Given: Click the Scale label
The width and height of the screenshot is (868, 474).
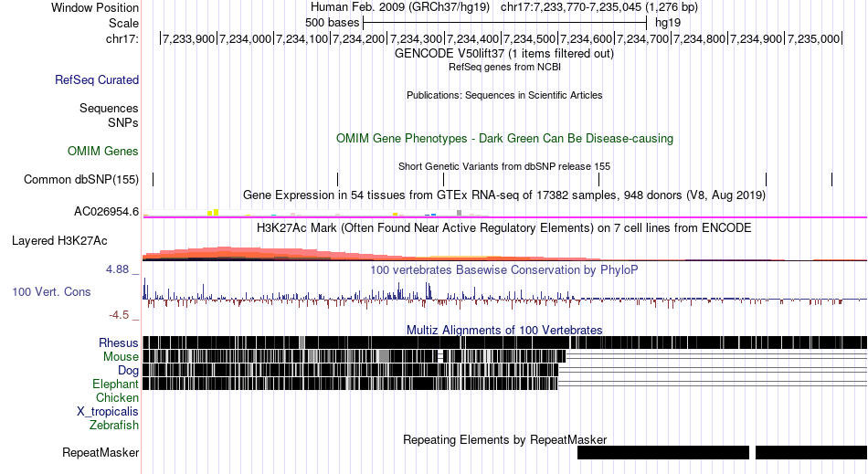Looking at the screenshot, I should pos(123,23).
